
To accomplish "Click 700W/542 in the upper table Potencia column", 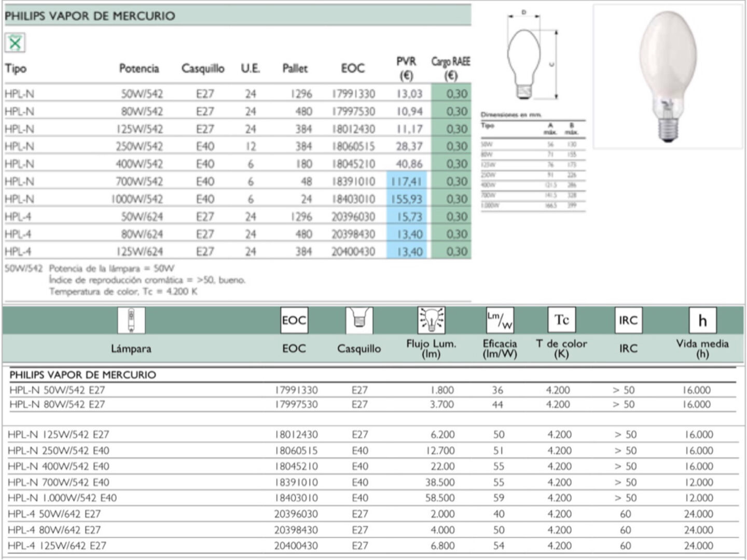I will pyautogui.click(x=140, y=181).
